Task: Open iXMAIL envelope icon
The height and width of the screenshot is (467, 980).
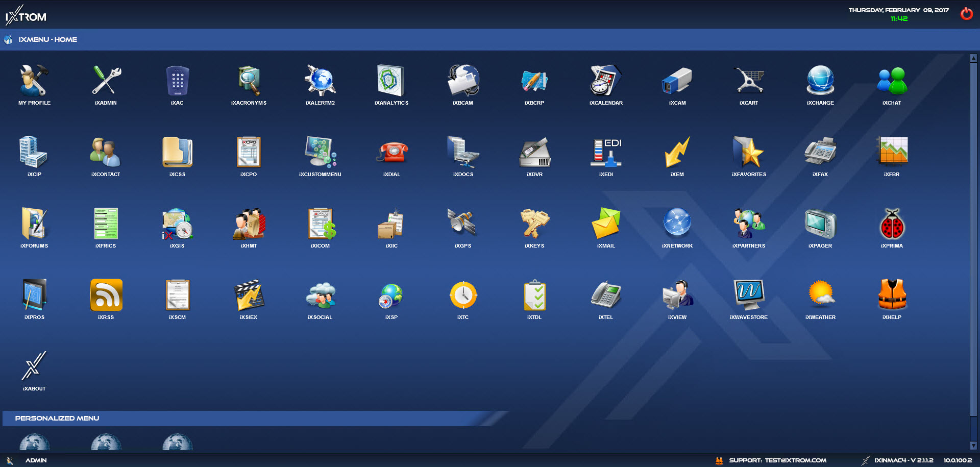Action: click(x=606, y=224)
